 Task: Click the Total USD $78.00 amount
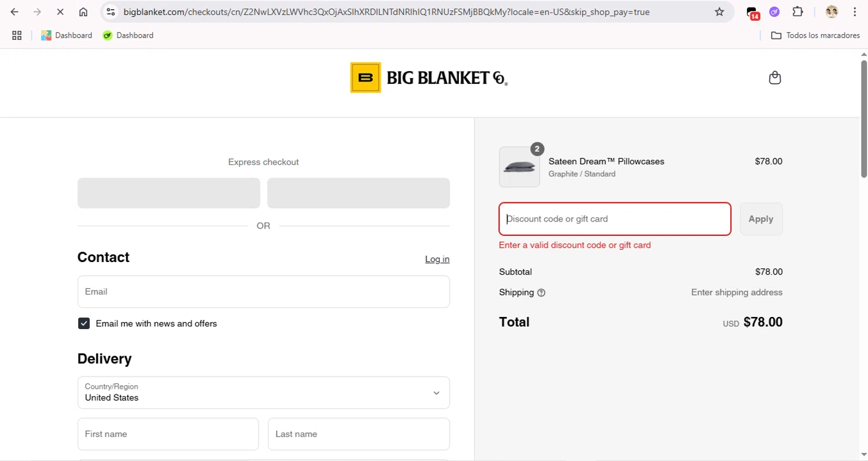(753, 322)
